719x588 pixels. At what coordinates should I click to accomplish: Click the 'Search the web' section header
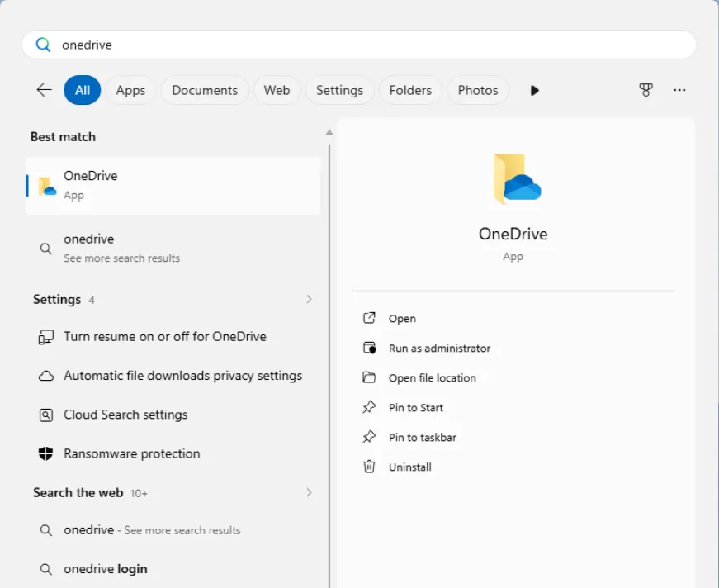click(x=78, y=492)
